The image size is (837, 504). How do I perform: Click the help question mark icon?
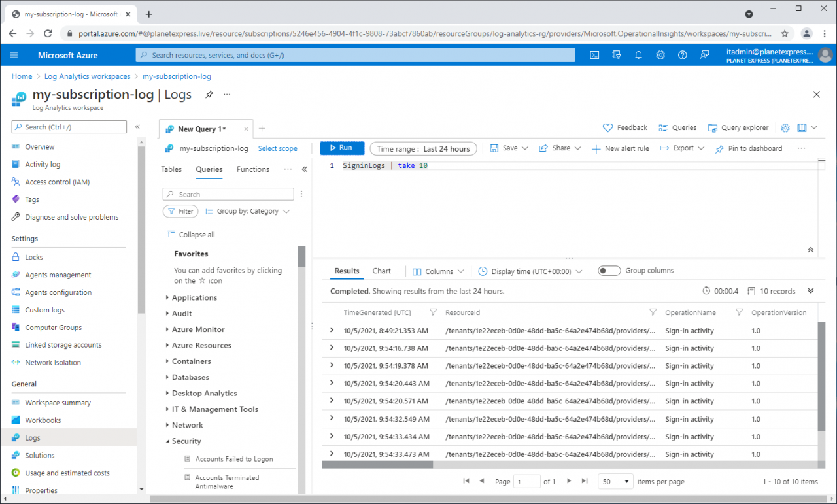(683, 55)
